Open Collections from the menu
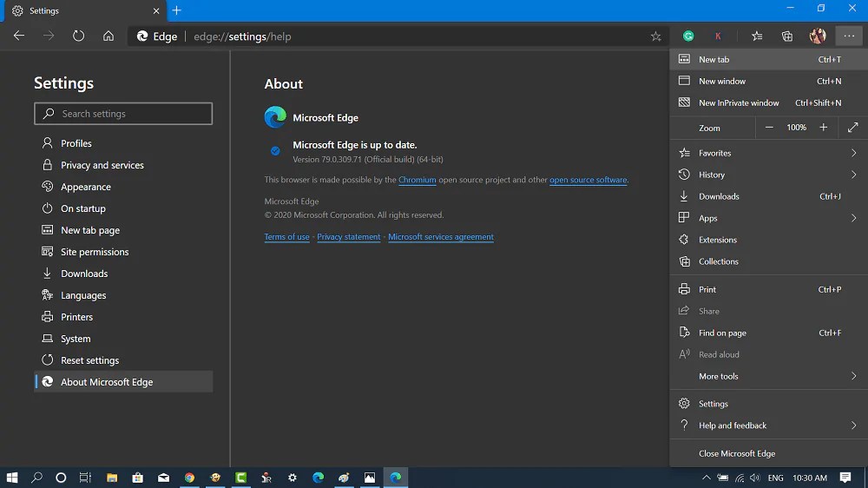This screenshot has width=868, height=488. click(768, 260)
